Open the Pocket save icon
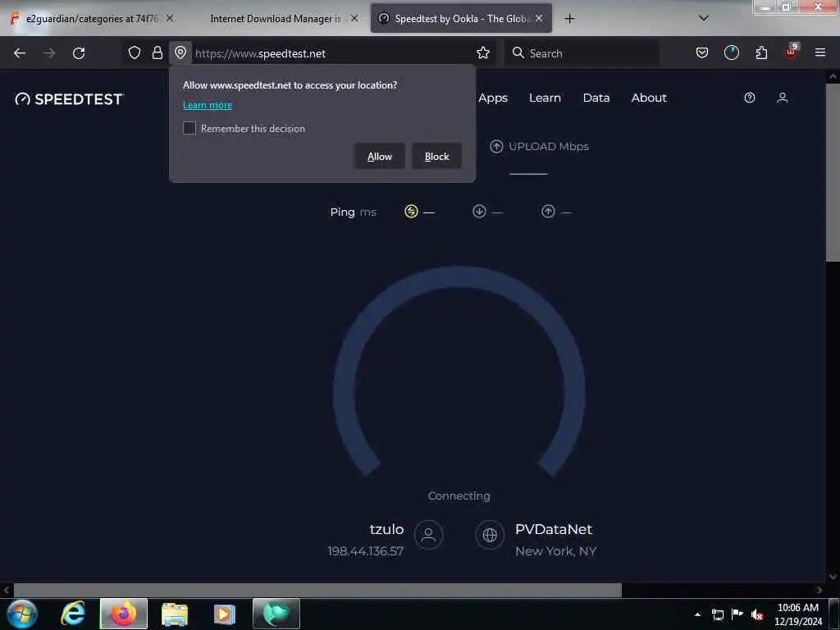The image size is (840, 630). click(702, 52)
